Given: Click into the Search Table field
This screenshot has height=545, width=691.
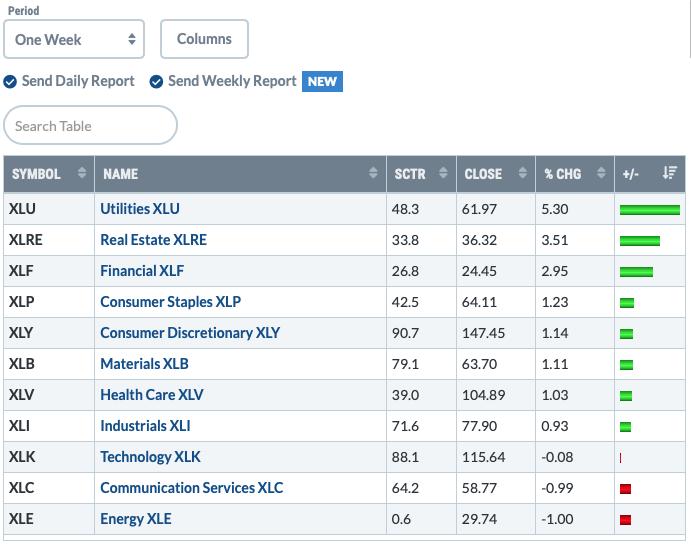Looking at the screenshot, I should pos(90,126).
